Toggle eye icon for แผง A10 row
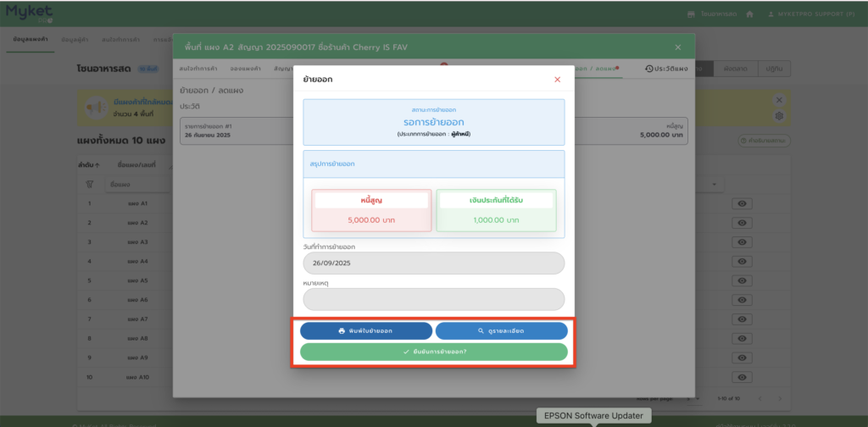The width and height of the screenshot is (868, 427). 743,376
